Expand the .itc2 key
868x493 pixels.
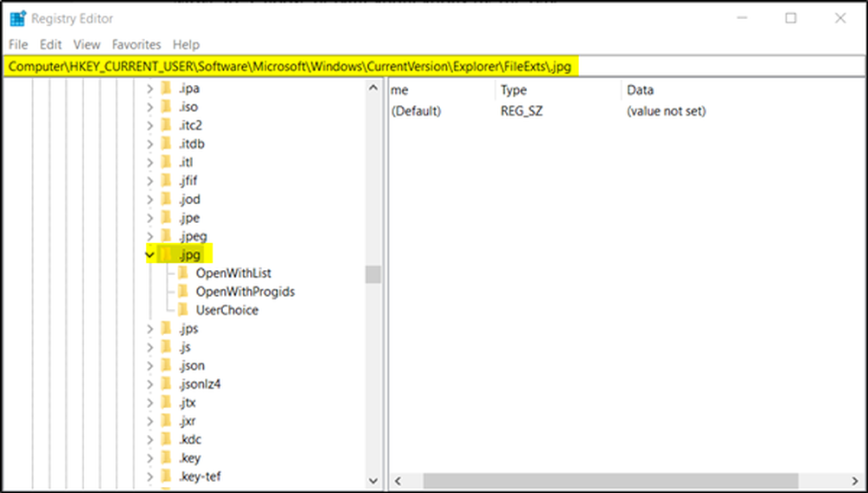[150, 126]
